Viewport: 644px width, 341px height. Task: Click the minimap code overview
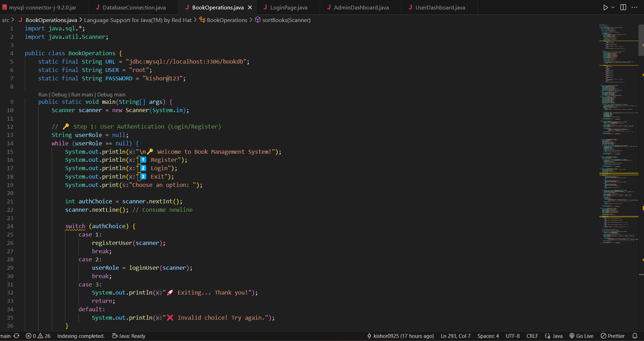tap(619, 140)
